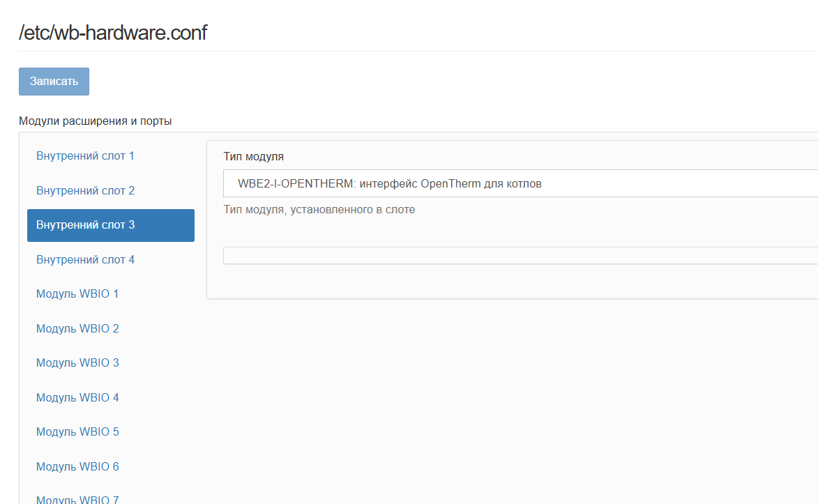Choose the Модуль WBIO 5 tab
The height and width of the screenshot is (504, 818).
point(77,432)
